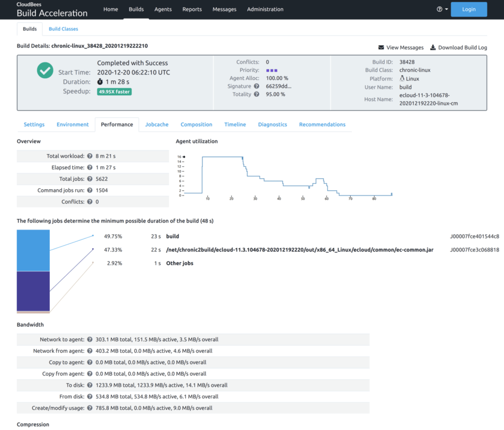
Task: Open View Messages link
Action: pyautogui.click(x=401, y=48)
